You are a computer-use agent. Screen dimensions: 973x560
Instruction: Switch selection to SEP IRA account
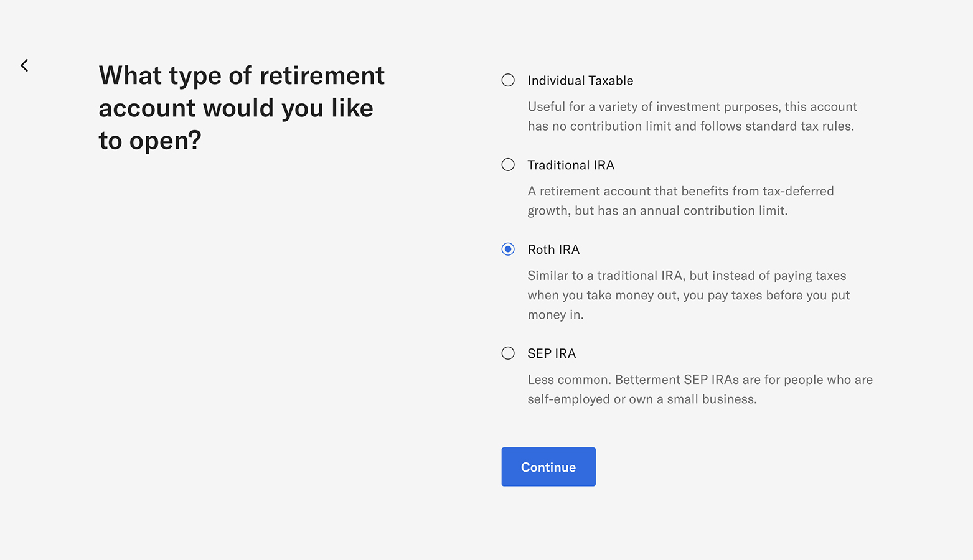tap(508, 353)
